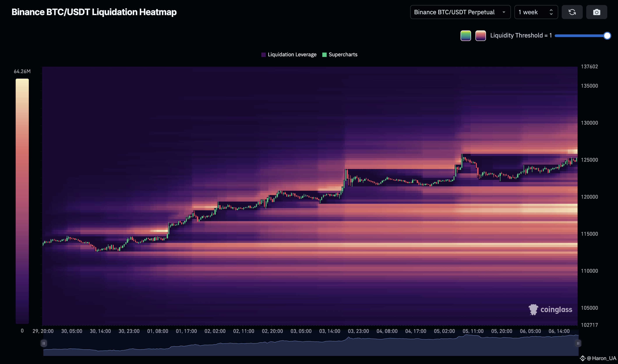Toggle the Liquidation Leverage legend series
The width and height of the screenshot is (618, 364).
[289, 55]
